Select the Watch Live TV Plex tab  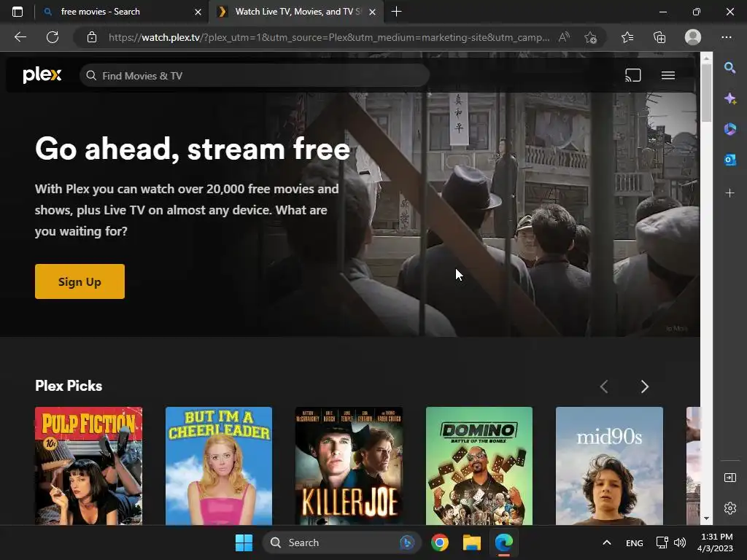click(295, 12)
